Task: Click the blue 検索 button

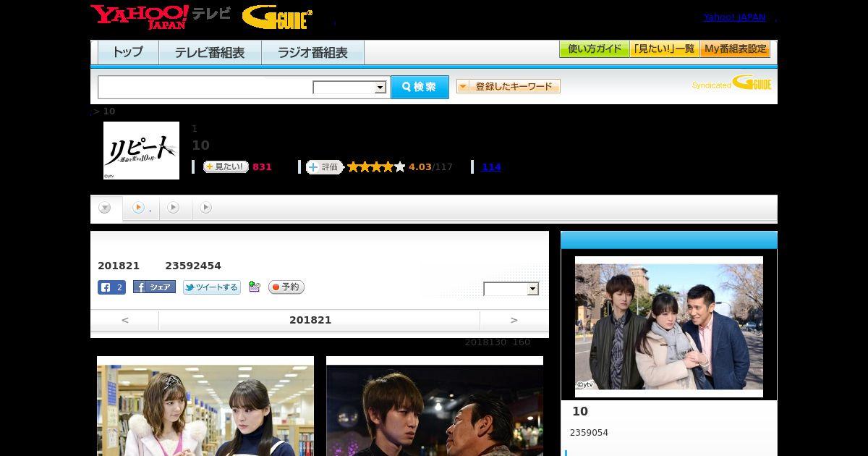Action: [420, 87]
